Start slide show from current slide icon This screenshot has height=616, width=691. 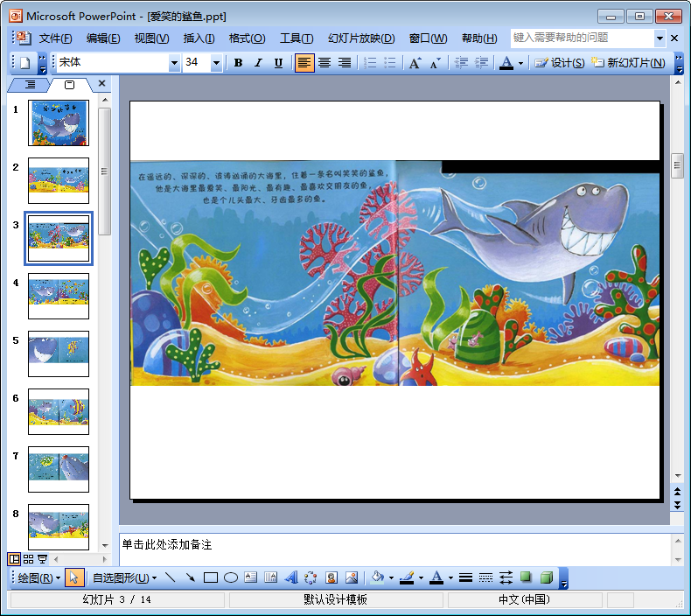click(x=42, y=559)
